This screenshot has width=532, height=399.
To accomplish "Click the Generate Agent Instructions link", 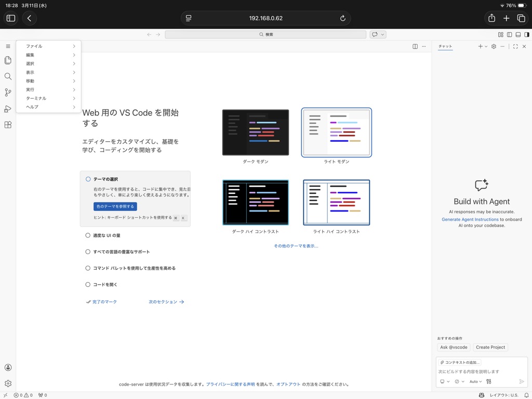I will tap(470, 219).
